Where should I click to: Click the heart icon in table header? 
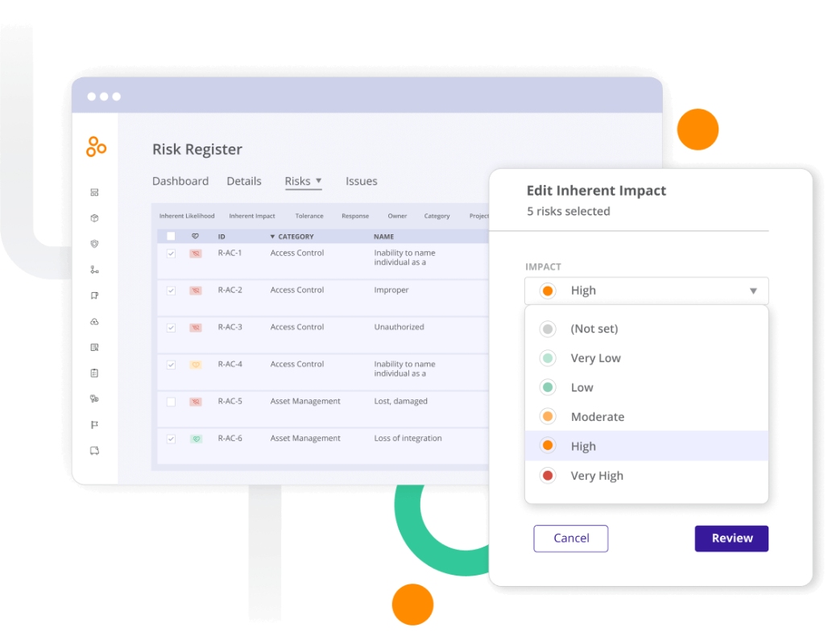(x=196, y=237)
